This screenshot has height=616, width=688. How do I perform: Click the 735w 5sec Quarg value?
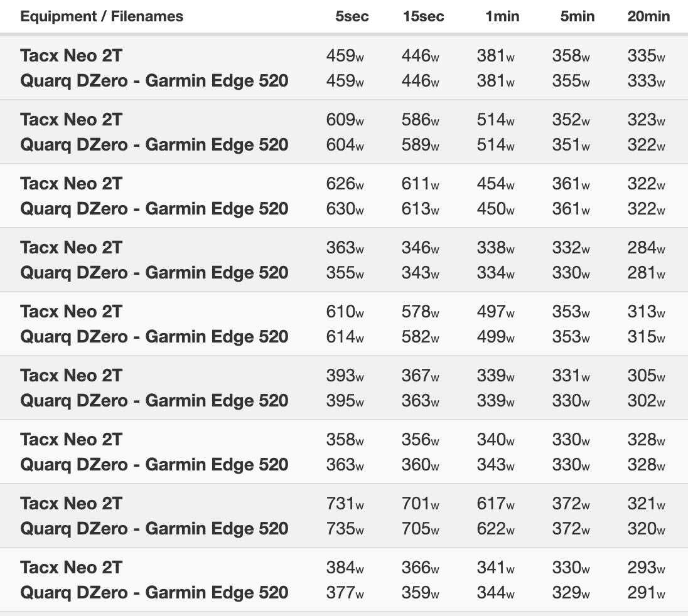pyautogui.click(x=345, y=528)
